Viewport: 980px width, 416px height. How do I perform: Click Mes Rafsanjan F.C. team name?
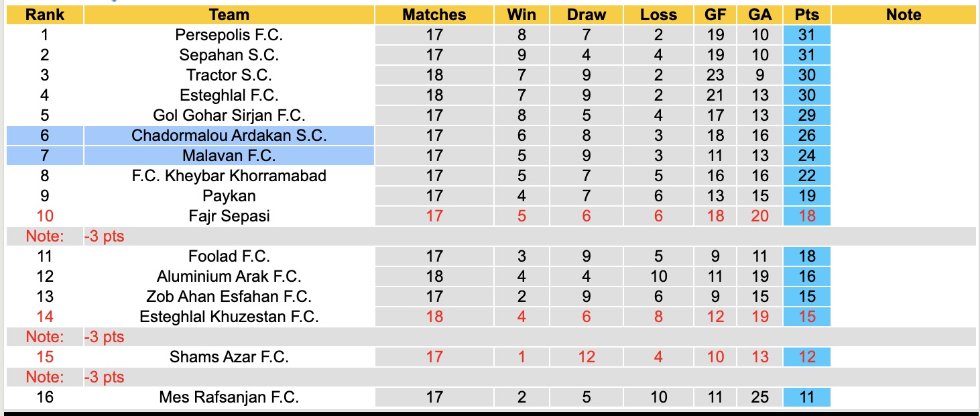coord(229,397)
